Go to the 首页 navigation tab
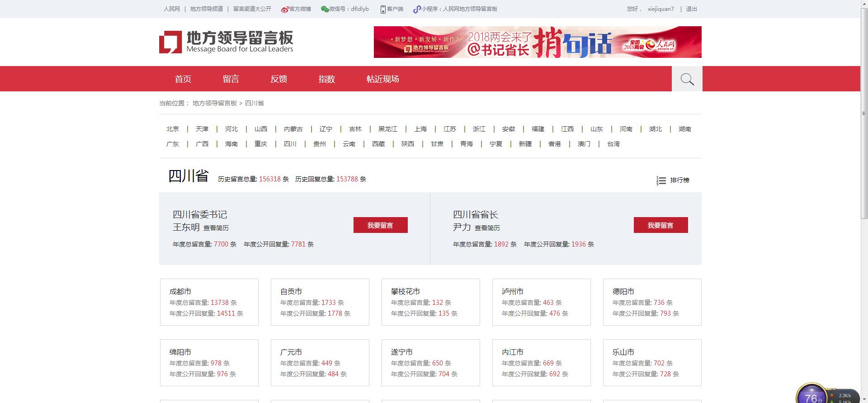The height and width of the screenshot is (403, 868). pos(183,79)
